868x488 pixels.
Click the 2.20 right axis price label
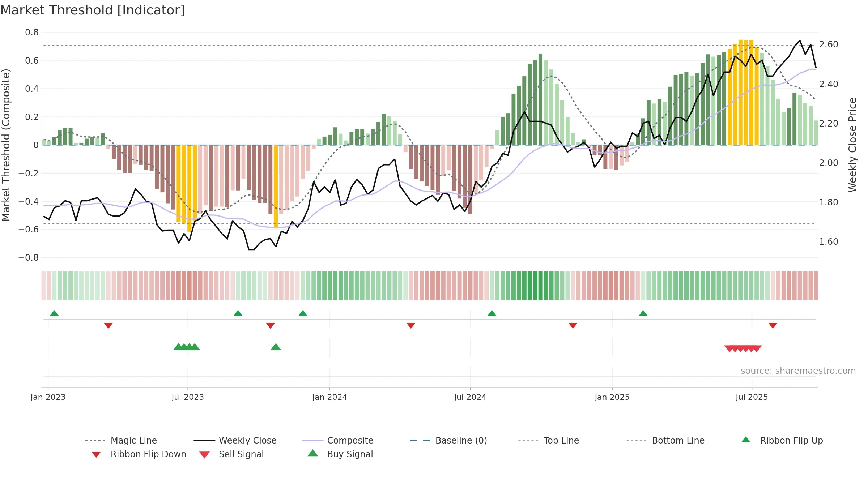[x=829, y=123]
